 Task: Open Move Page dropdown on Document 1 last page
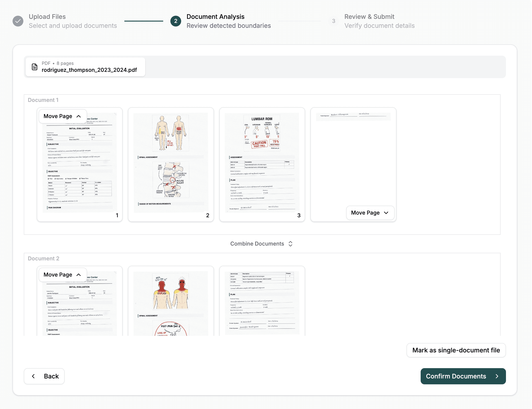(x=370, y=213)
